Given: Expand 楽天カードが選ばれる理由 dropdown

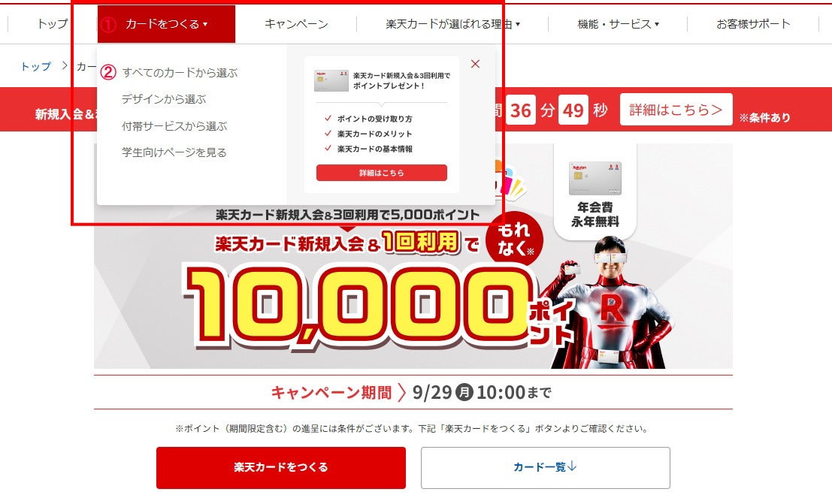Looking at the screenshot, I should 452,24.
